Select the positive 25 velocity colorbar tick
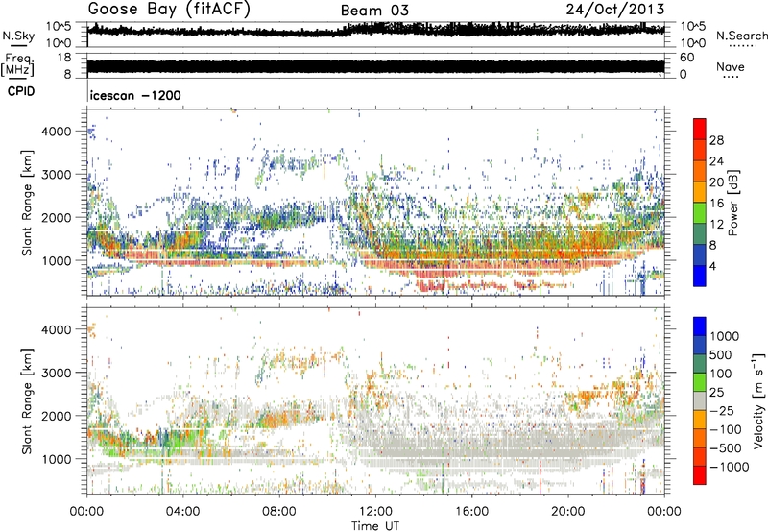The width and height of the screenshot is (768, 532). click(717, 393)
